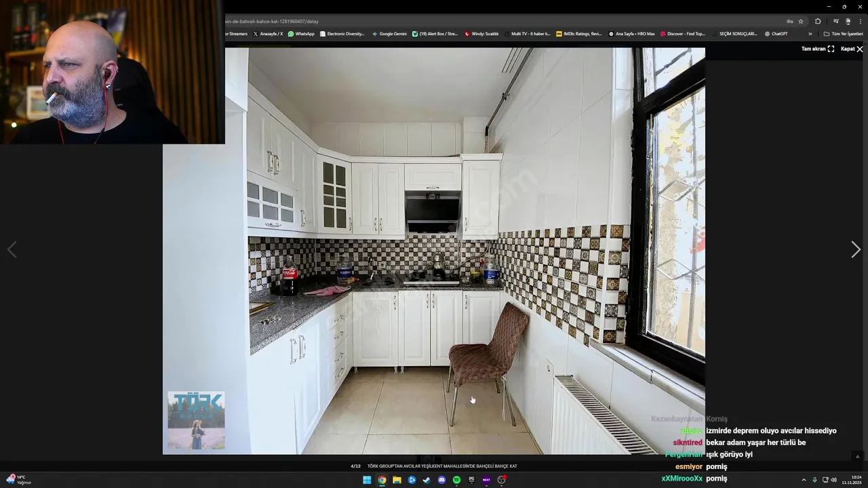Go to the next listing photo
Screen dimensions: 868x488
click(856, 249)
